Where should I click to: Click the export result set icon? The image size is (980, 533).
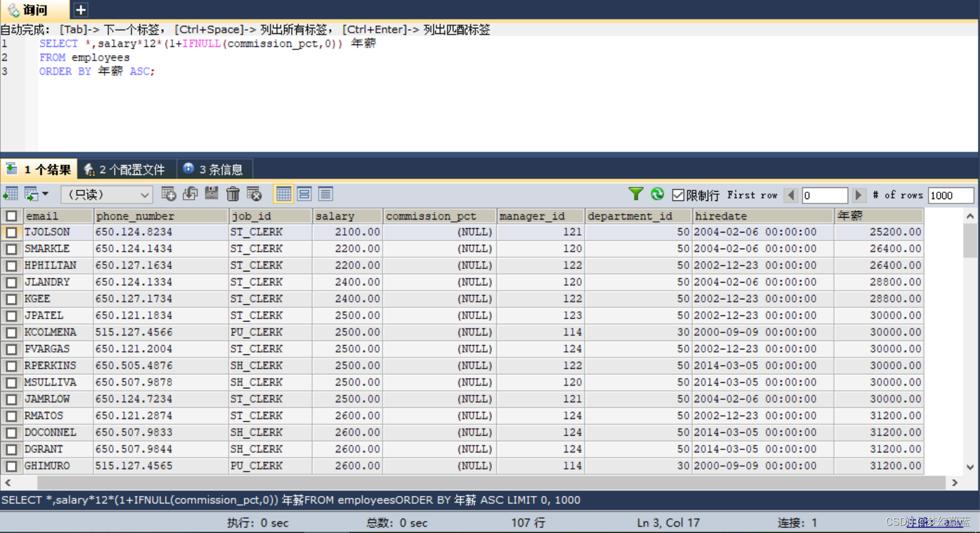pos(11,194)
